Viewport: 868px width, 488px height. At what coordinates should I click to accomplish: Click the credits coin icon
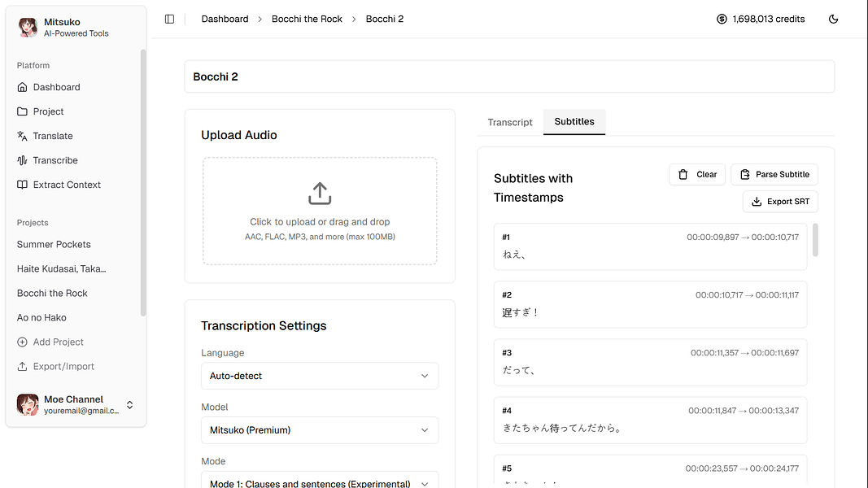tap(722, 19)
